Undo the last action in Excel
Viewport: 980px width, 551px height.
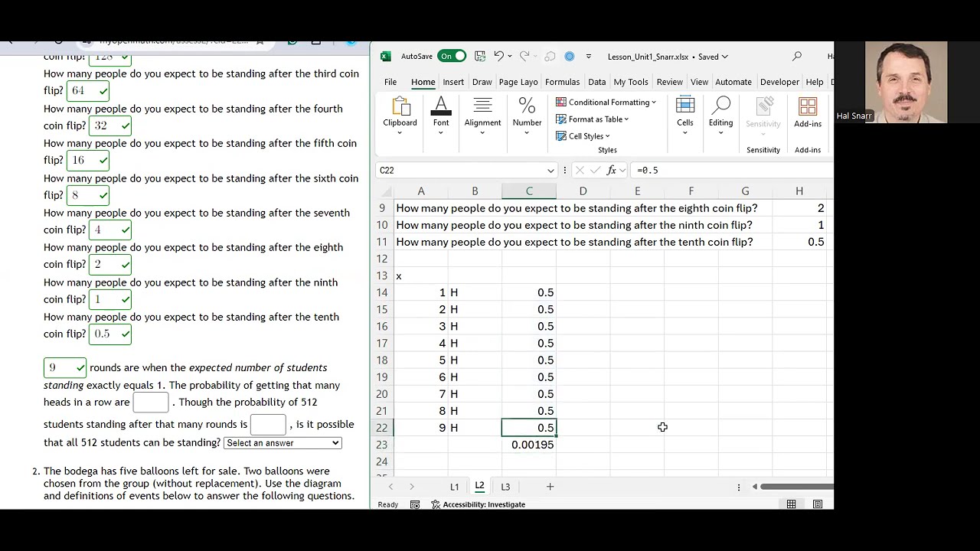pos(498,56)
